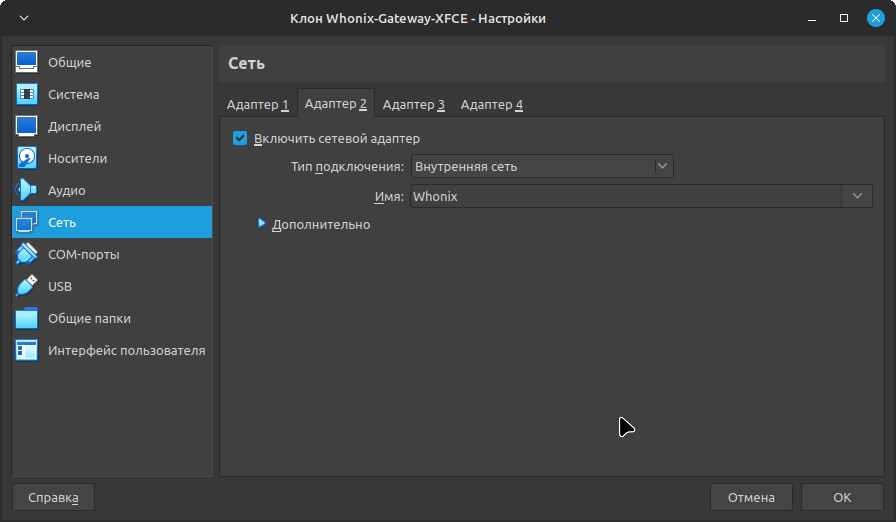Switch to the Адаптер 1 tab

[x=257, y=104]
